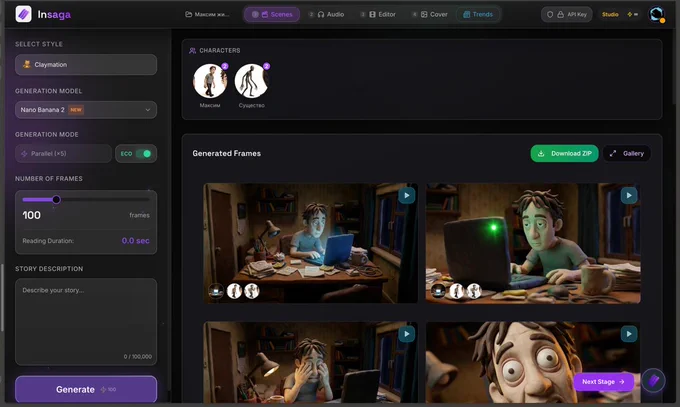Play the frame of man rubbing eyes
This screenshot has width=680, height=407.
[x=406, y=334]
